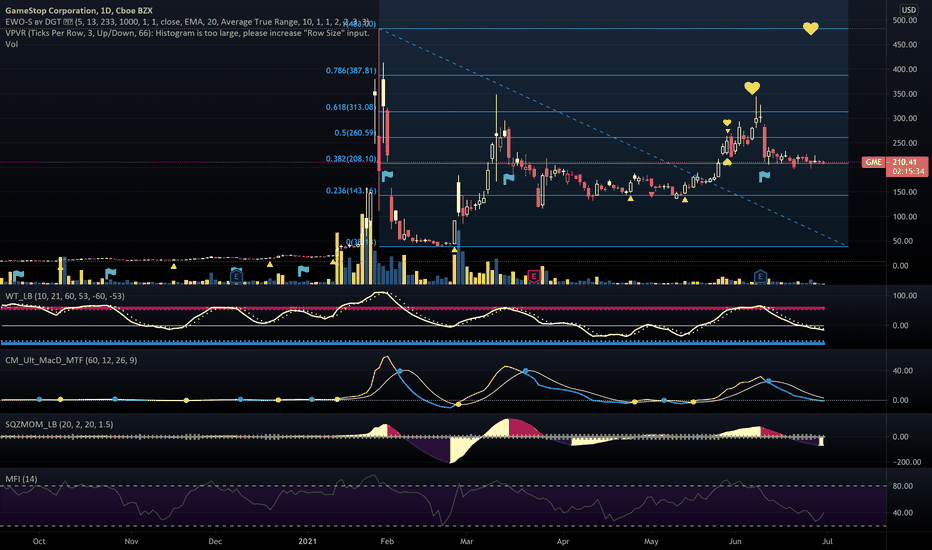Click the 0.382(208.10) Fibonacci label

pos(351,159)
